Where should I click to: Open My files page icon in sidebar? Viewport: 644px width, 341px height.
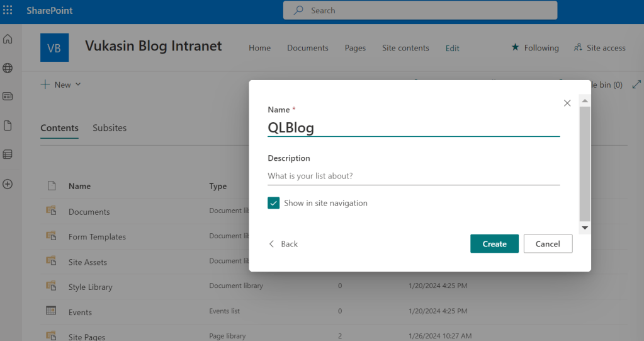point(8,125)
